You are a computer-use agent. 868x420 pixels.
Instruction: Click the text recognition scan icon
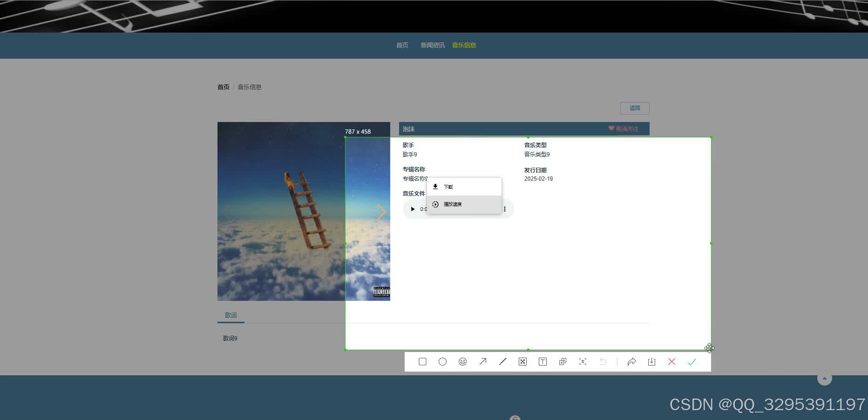pyautogui.click(x=583, y=362)
